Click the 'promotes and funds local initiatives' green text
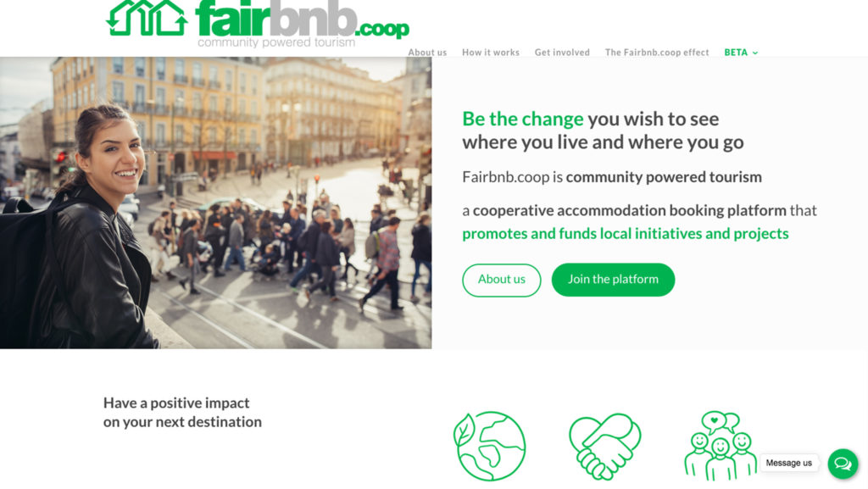The image size is (868, 489). pos(626,233)
